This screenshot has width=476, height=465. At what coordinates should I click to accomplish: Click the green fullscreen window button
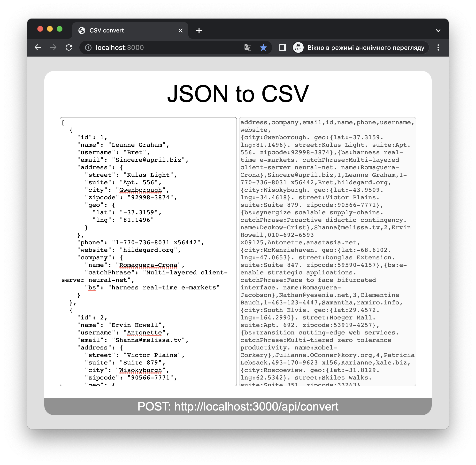(x=60, y=29)
